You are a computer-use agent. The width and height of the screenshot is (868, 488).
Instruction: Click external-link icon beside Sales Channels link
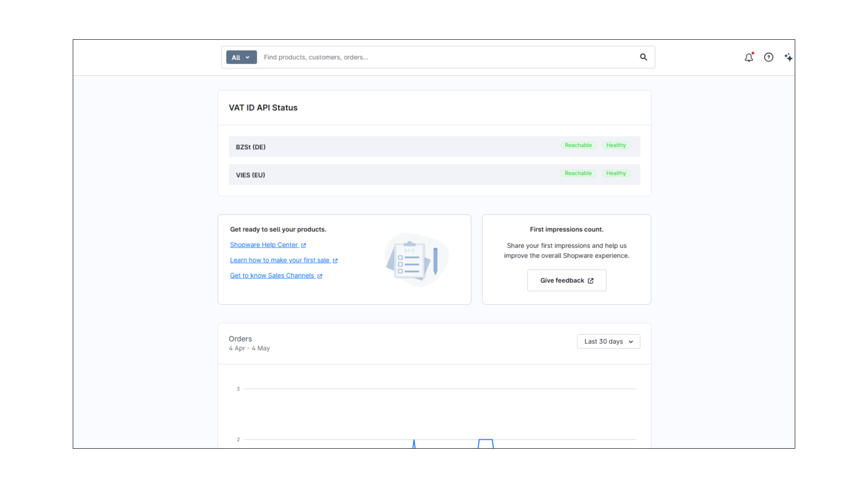coord(320,276)
